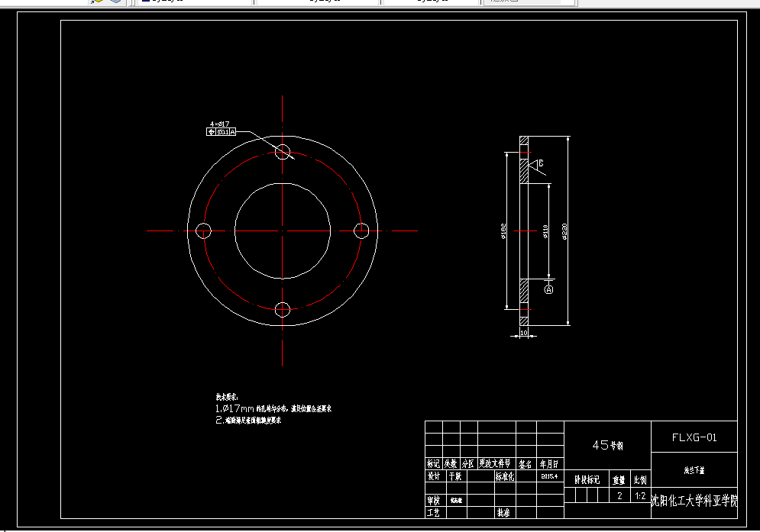Screen dimensions: 760x532
Task: Pick the central bore circle of the flange
Action: [x=283, y=231]
